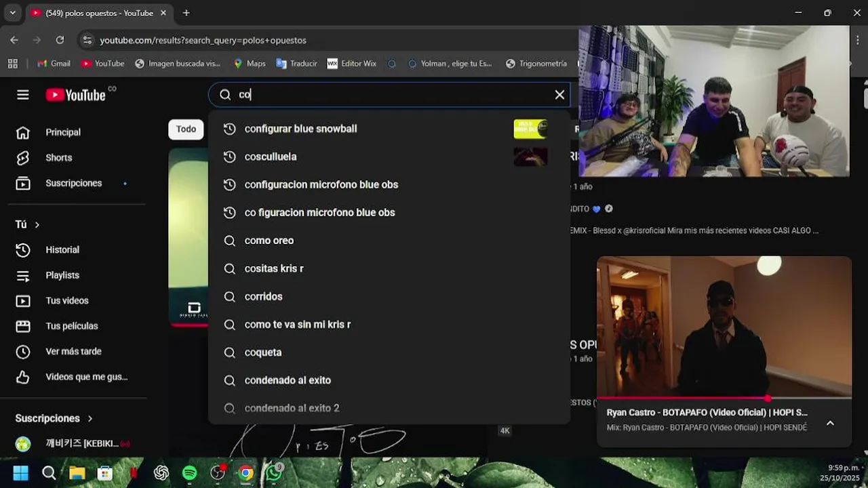The width and height of the screenshot is (868, 488).
Task: Open the Maps bookmark
Action: (249, 63)
